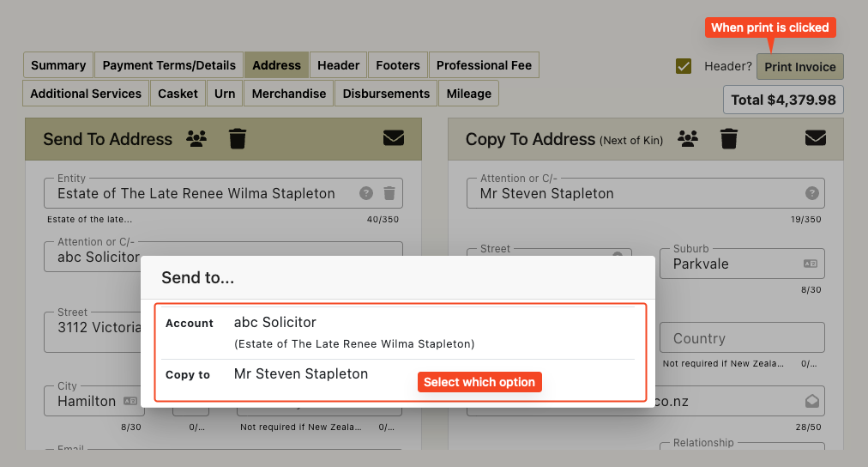The height and width of the screenshot is (467, 868).
Task: Delete the Send To Address details
Action: click(238, 138)
